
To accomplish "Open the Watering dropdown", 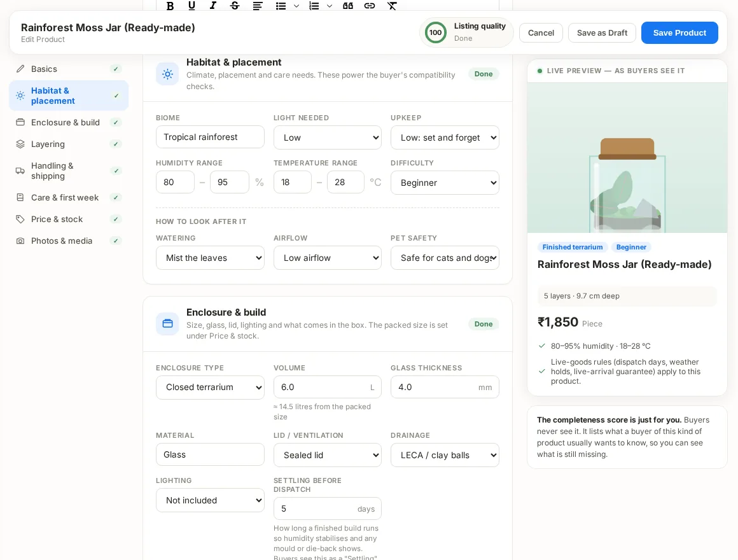I will pyautogui.click(x=210, y=258).
